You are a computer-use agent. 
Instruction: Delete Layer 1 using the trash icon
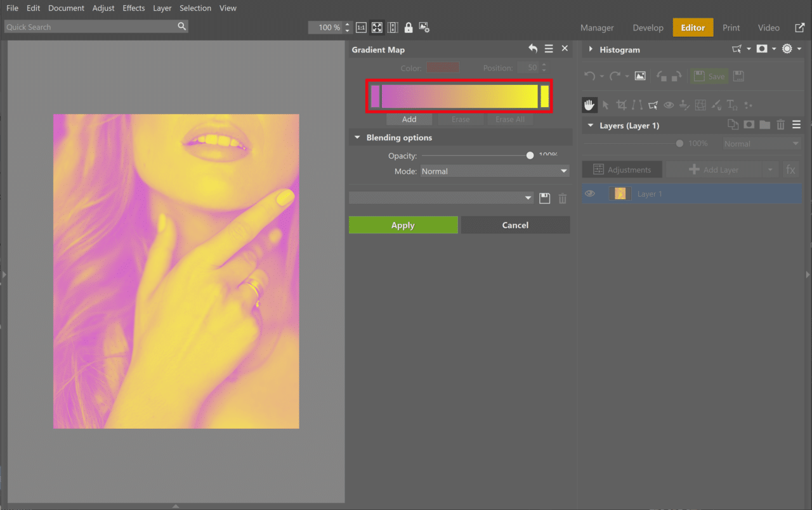(780, 124)
